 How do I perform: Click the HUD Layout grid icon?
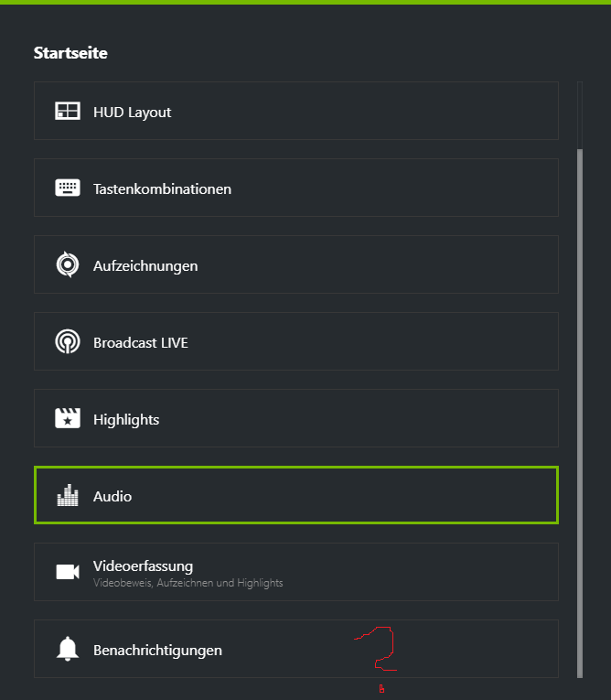(x=68, y=111)
